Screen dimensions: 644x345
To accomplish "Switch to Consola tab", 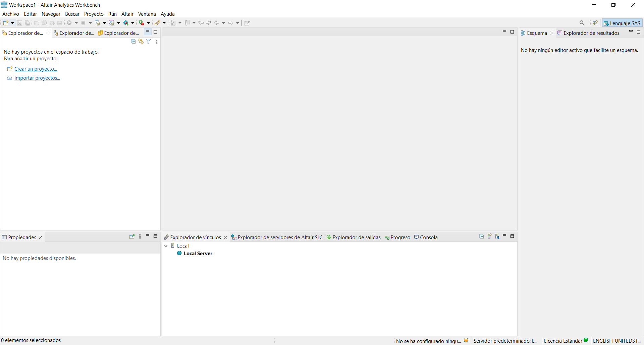I will pos(426,237).
